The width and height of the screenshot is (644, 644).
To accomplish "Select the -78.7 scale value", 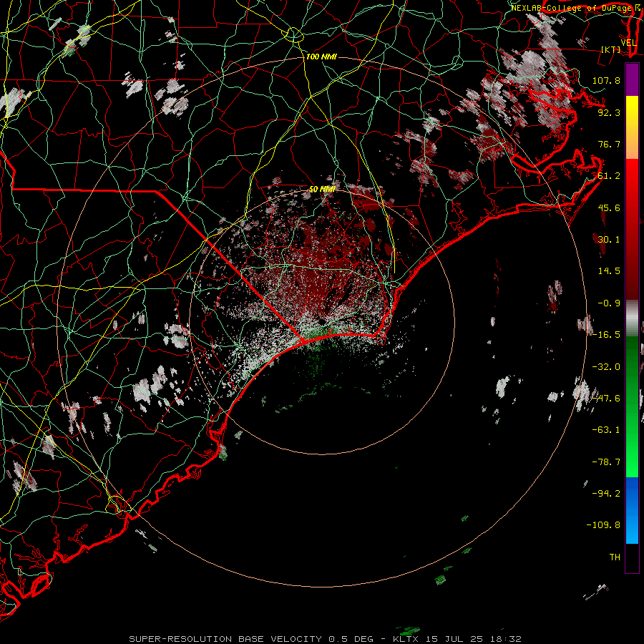I will 606,462.
